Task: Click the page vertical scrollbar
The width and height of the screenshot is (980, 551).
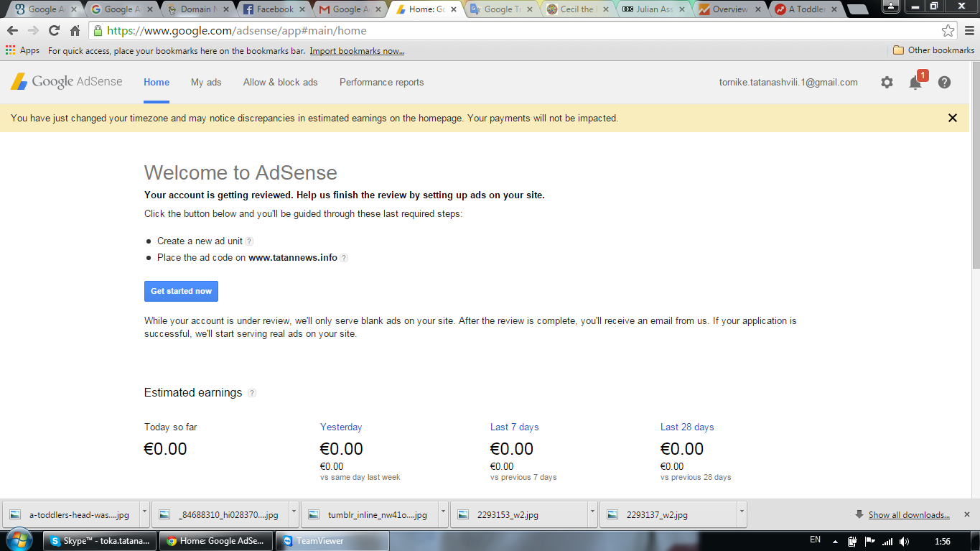Action: pyautogui.click(x=974, y=165)
